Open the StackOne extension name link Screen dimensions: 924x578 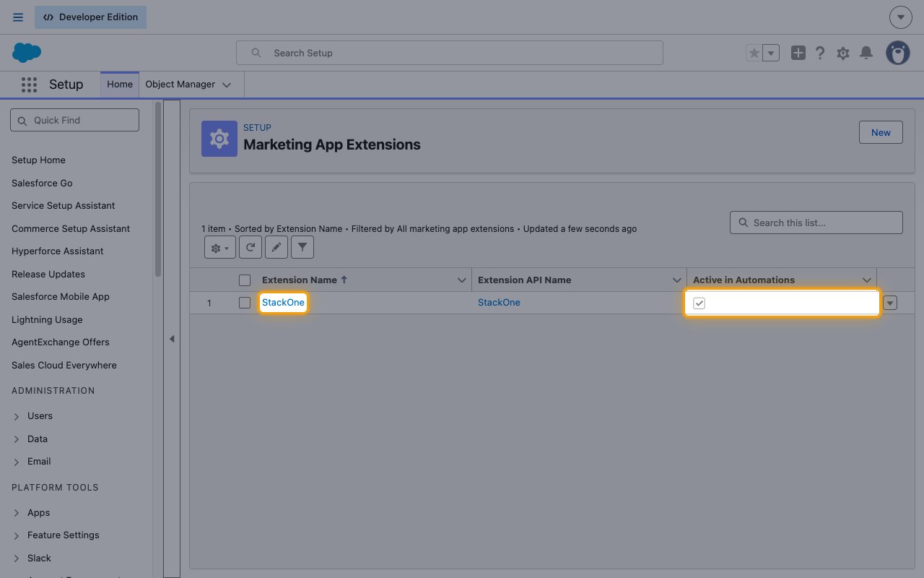(x=283, y=303)
